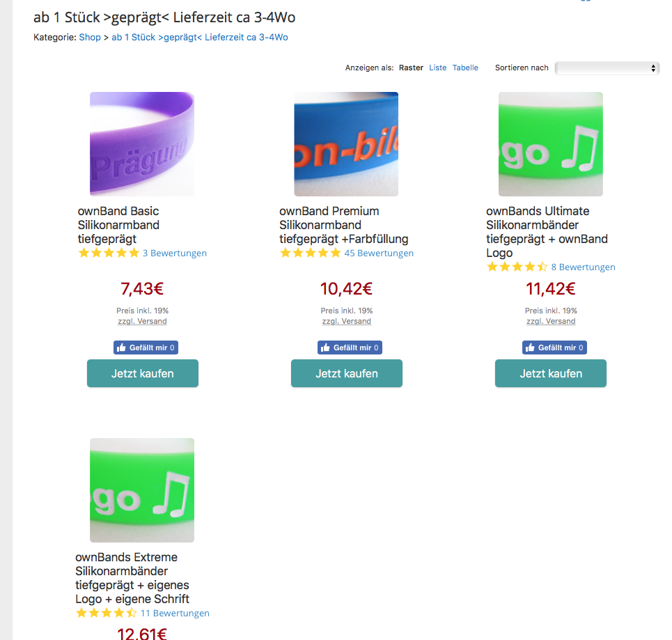The width and height of the screenshot is (672, 640).
Task: Hit Gefällt mir for ownBands Ultimate
Action: (554, 348)
